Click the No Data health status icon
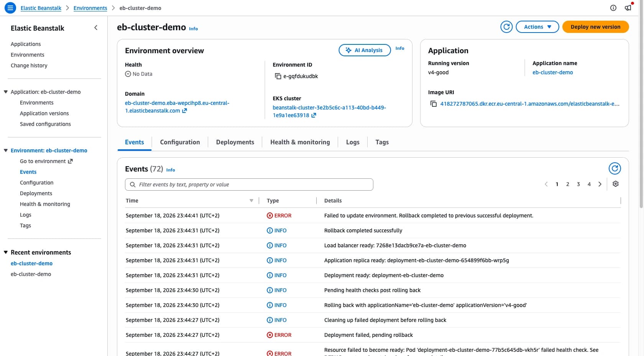 128,74
